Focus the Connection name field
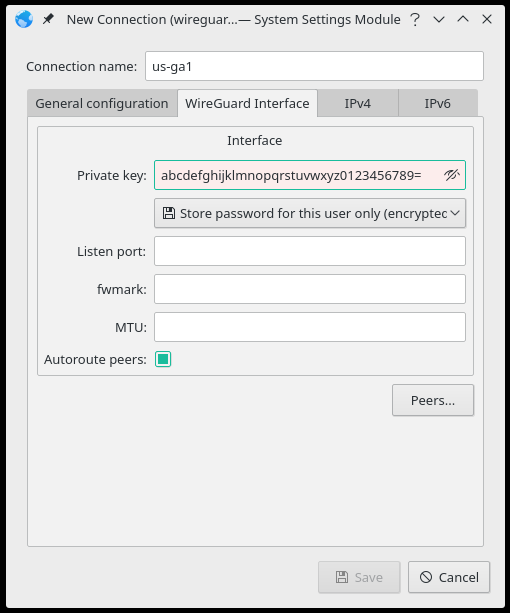The image size is (510, 613). (x=314, y=66)
